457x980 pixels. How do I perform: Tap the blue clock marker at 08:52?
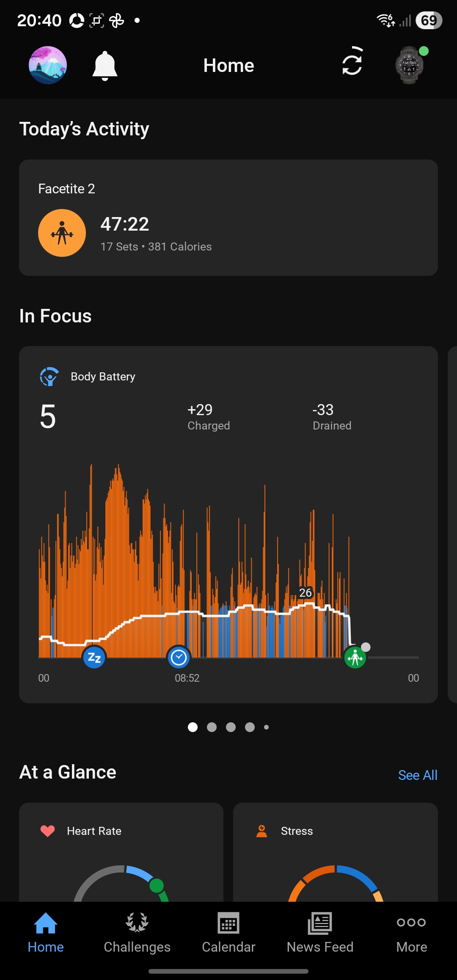[179, 658]
